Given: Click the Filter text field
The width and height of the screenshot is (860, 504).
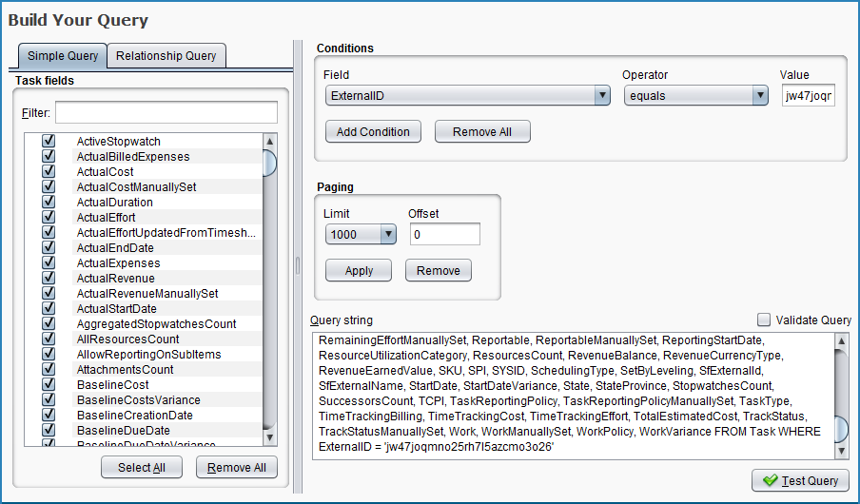Looking at the screenshot, I should tap(166, 113).
